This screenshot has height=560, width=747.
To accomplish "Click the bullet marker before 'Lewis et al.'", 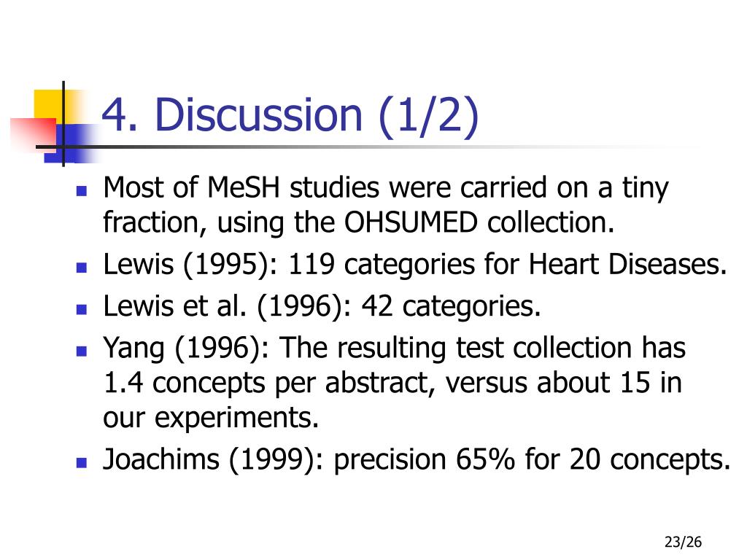I will 82,309.
